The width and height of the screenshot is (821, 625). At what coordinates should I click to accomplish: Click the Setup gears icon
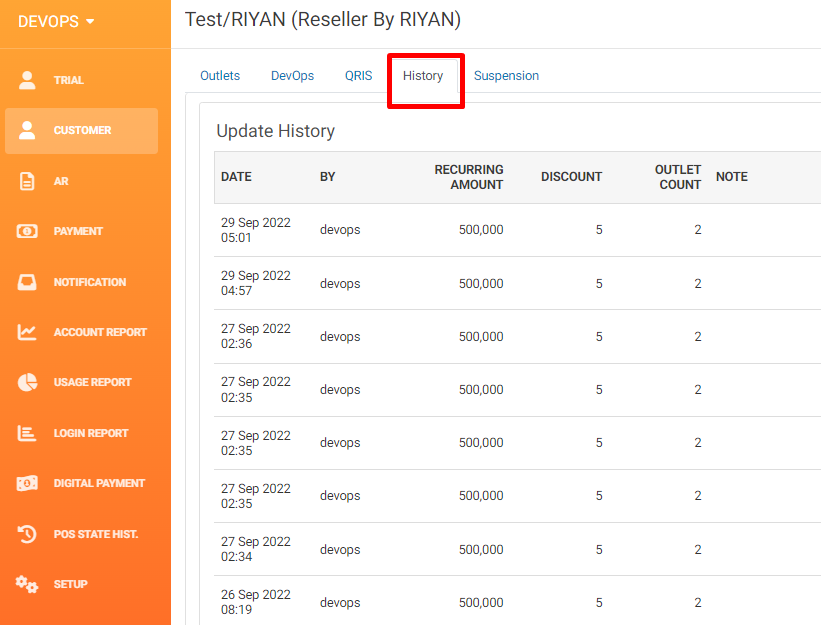(x=27, y=584)
